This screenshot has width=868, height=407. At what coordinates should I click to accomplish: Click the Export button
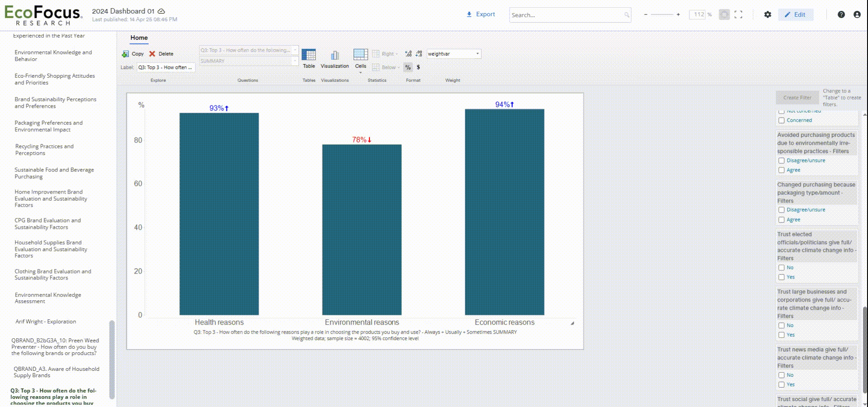point(481,14)
